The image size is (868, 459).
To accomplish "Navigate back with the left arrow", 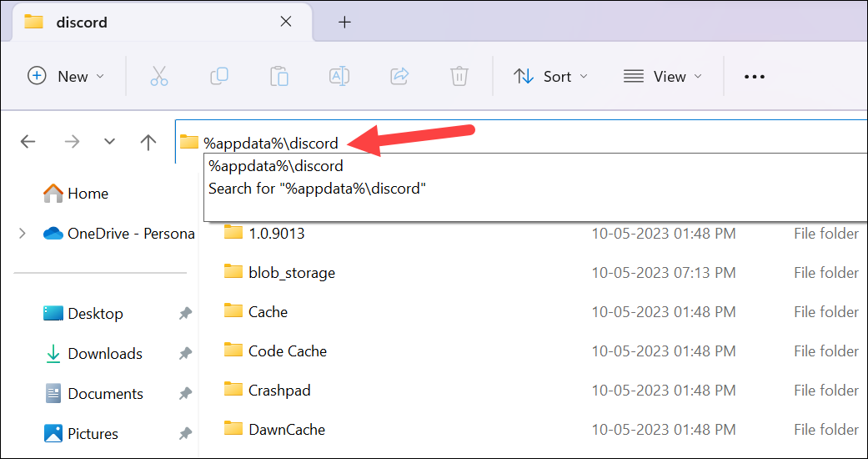I will [28, 142].
